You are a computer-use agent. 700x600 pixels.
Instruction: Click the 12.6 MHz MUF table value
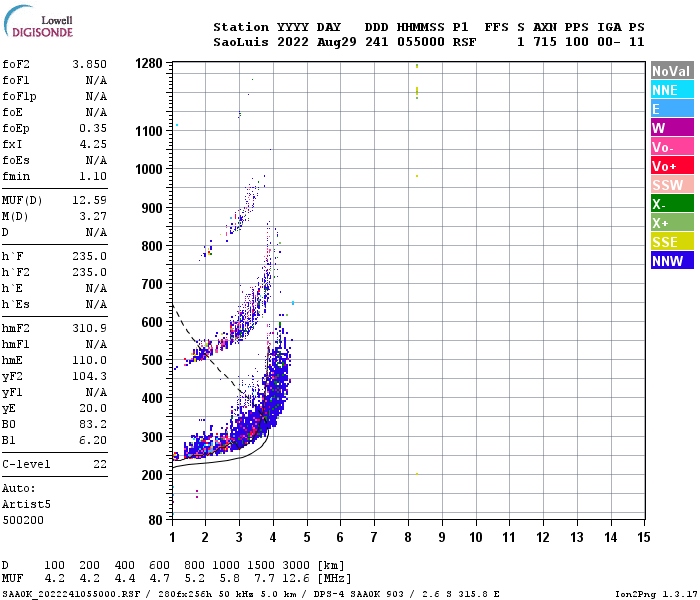click(x=296, y=579)
